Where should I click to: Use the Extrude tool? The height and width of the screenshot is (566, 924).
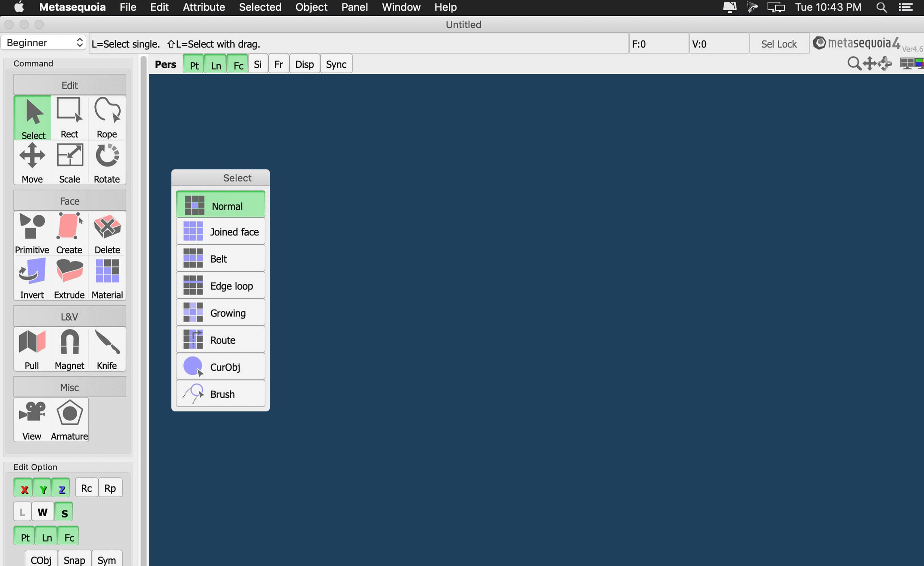(69, 279)
